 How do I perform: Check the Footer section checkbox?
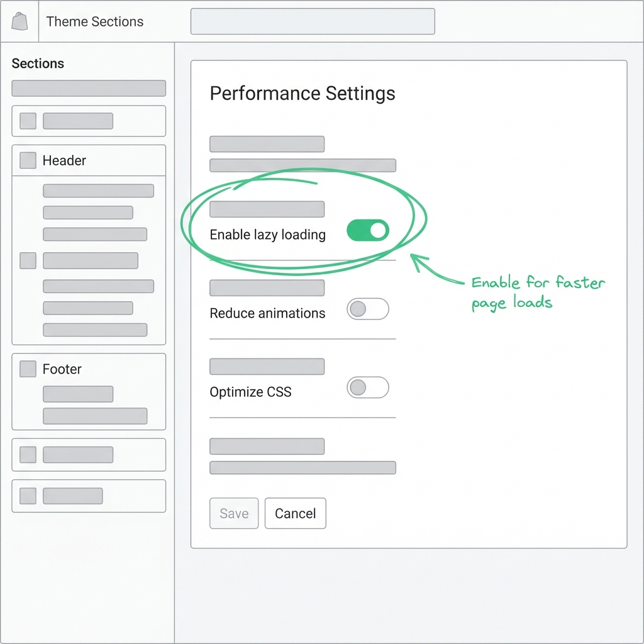27,369
